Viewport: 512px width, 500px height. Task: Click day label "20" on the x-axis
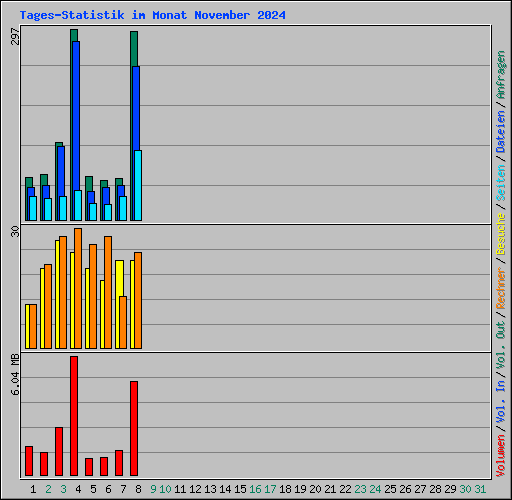pyautogui.click(x=315, y=489)
